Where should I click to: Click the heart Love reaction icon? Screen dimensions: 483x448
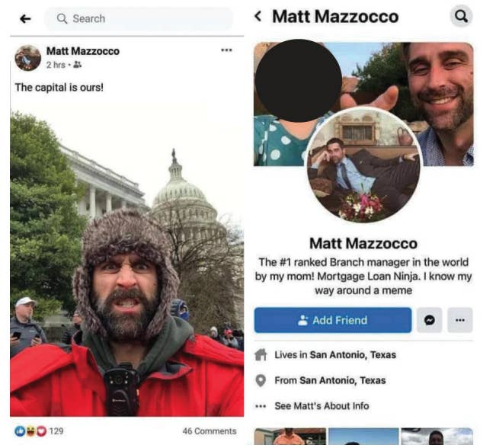click(41, 431)
